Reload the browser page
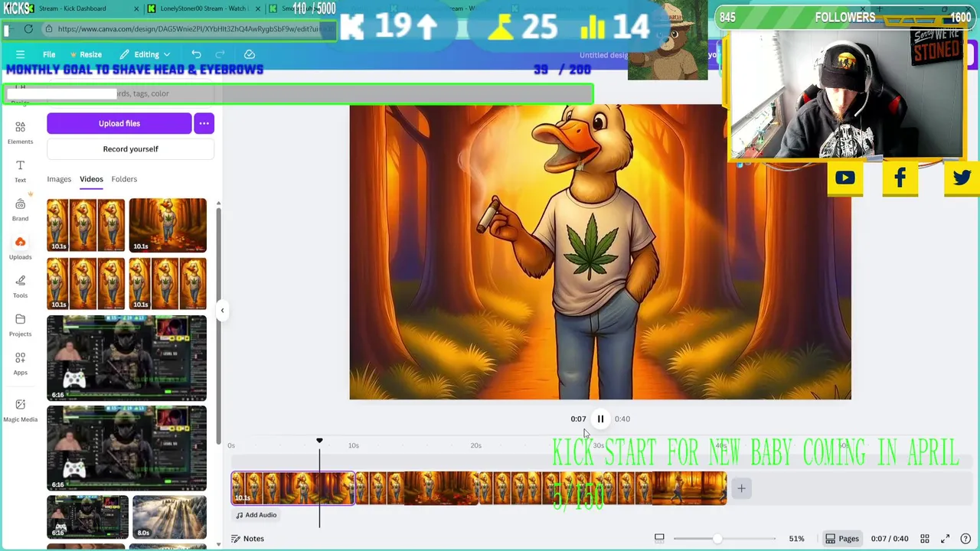 pyautogui.click(x=28, y=29)
